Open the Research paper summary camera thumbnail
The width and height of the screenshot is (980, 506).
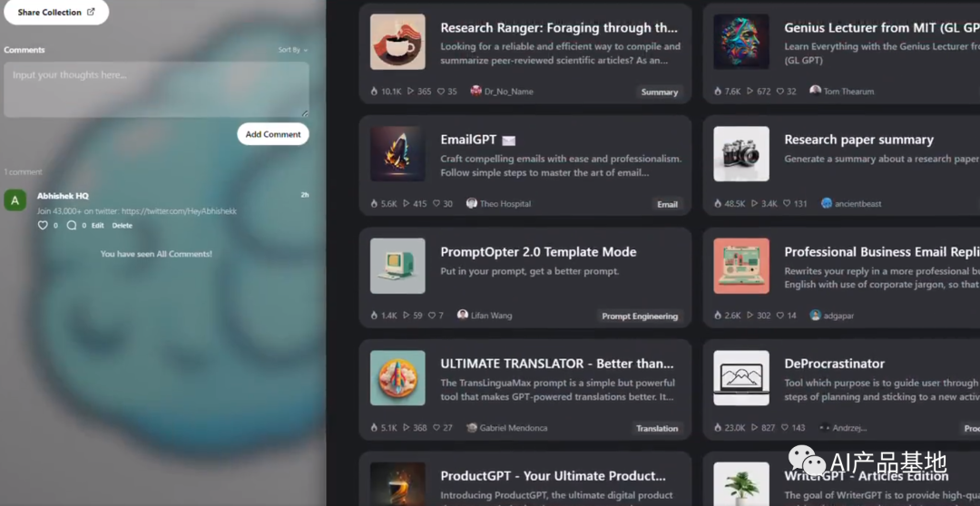pyautogui.click(x=741, y=153)
